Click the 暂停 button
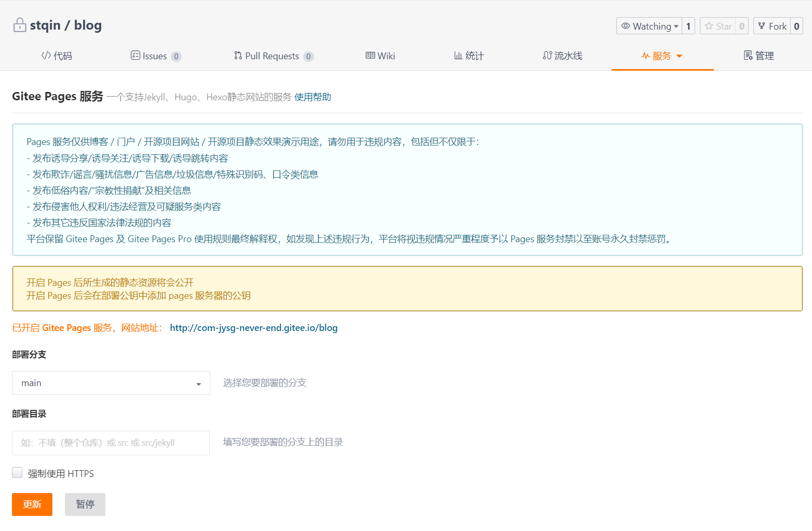 (85, 505)
